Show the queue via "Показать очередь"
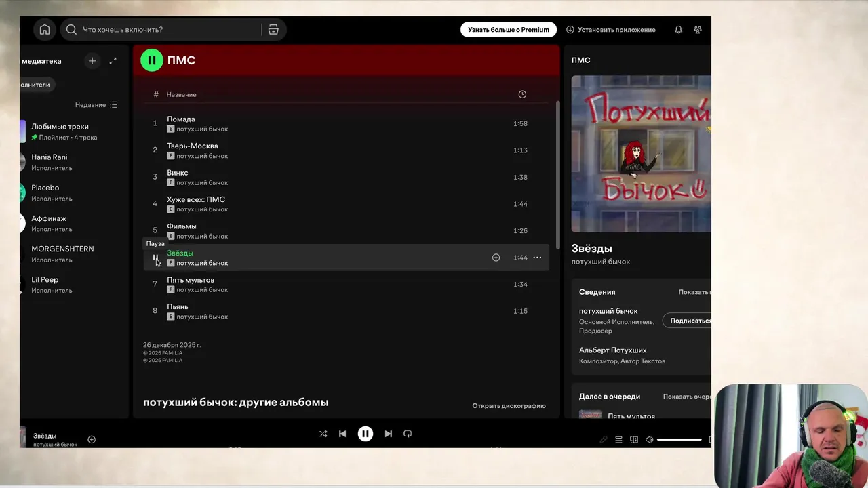This screenshot has width=868, height=488. click(x=687, y=396)
